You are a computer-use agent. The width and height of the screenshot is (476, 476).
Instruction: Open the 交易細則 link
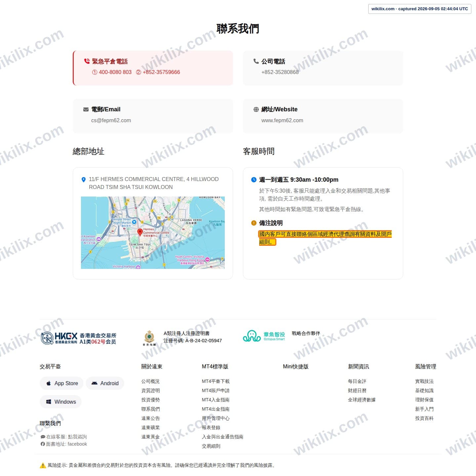point(211,446)
